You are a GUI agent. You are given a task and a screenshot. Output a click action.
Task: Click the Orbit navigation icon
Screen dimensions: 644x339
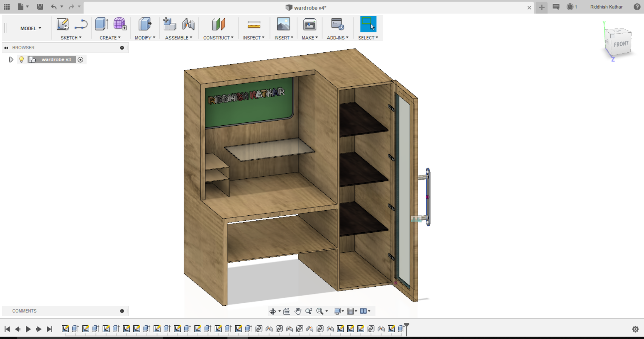(x=273, y=311)
